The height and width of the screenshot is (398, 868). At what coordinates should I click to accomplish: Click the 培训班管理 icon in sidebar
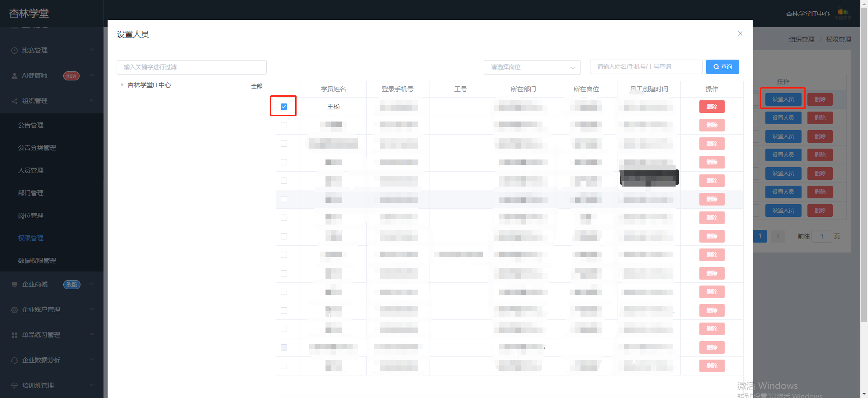tap(14, 386)
